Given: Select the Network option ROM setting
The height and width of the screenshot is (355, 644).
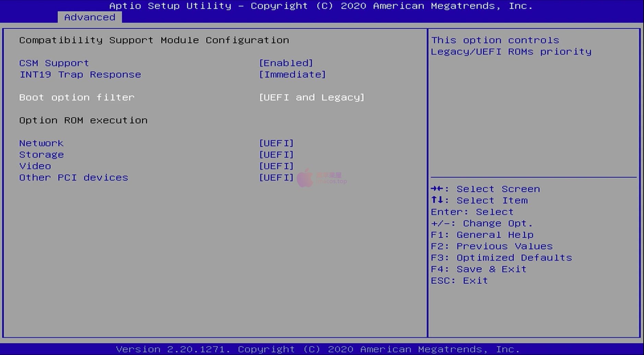Looking at the screenshot, I should point(41,143).
